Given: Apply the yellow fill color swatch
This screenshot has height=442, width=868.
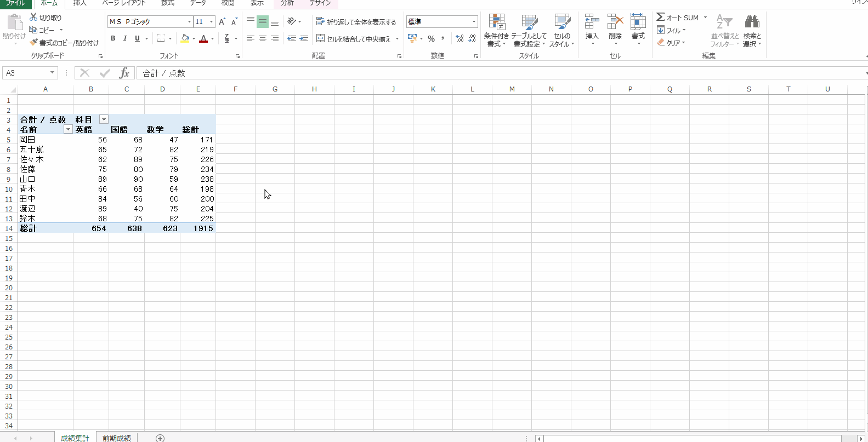Looking at the screenshot, I should coord(185,38).
